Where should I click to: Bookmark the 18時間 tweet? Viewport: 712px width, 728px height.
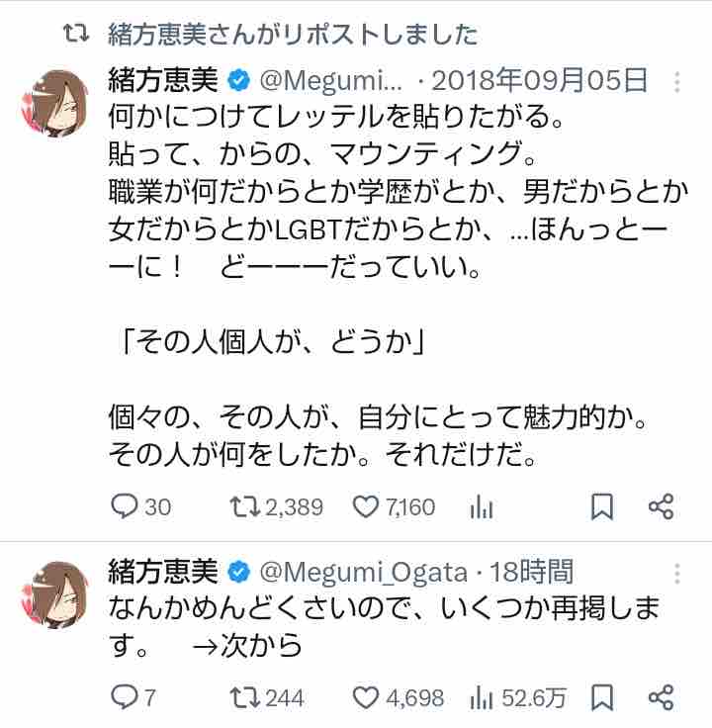pyautogui.click(x=602, y=697)
